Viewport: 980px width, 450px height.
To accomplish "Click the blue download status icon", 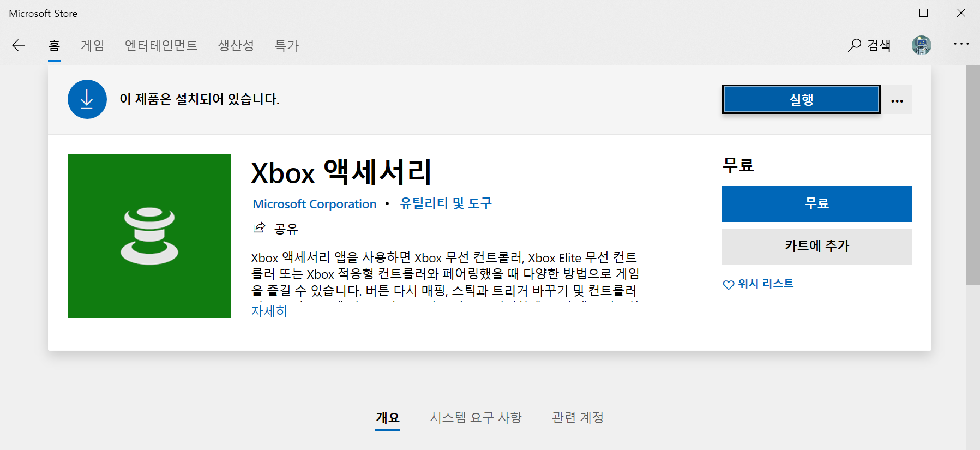I will [x=87, y=99].
